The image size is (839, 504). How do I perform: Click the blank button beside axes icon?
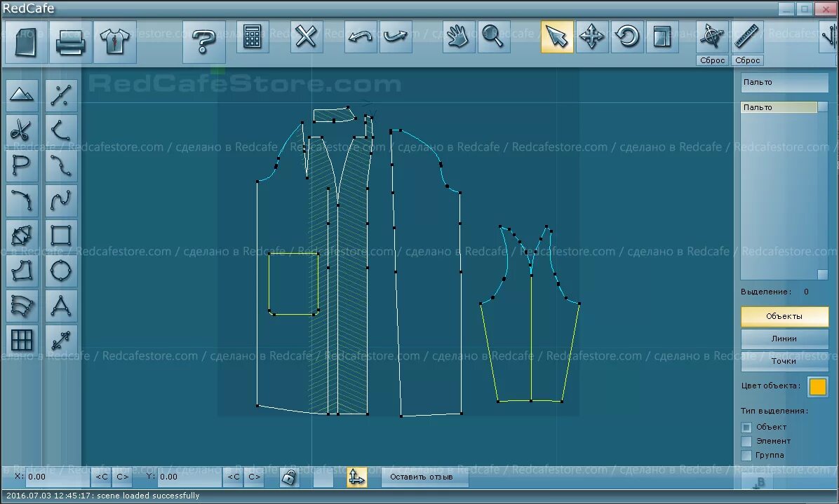(x=323, y=477)
